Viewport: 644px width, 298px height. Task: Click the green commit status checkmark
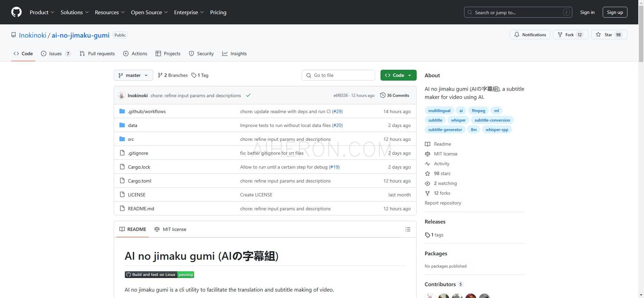coord(248,95)
